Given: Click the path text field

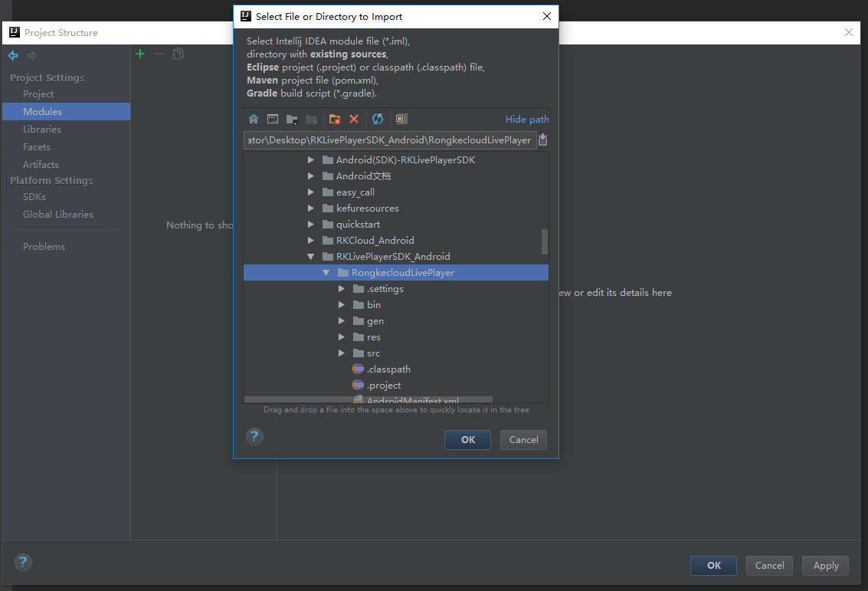Looking at the screenshot, I should click(x=390, y=140).
